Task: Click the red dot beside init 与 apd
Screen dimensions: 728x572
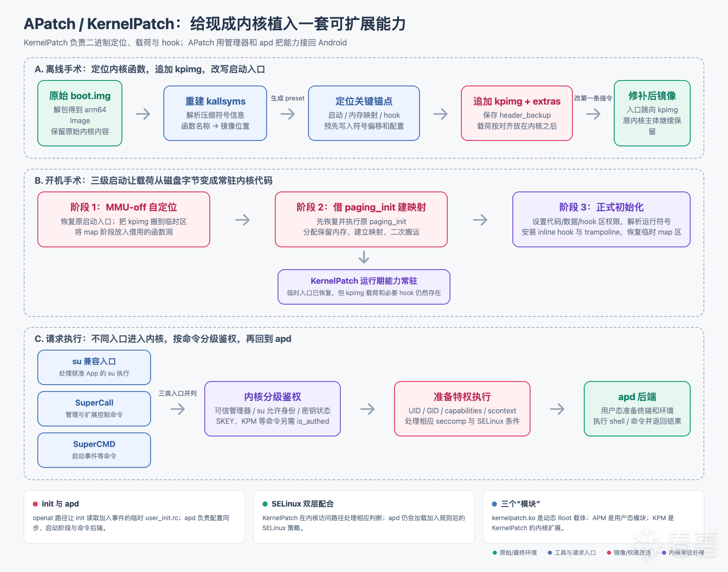Action: click(x=35, y=504)
